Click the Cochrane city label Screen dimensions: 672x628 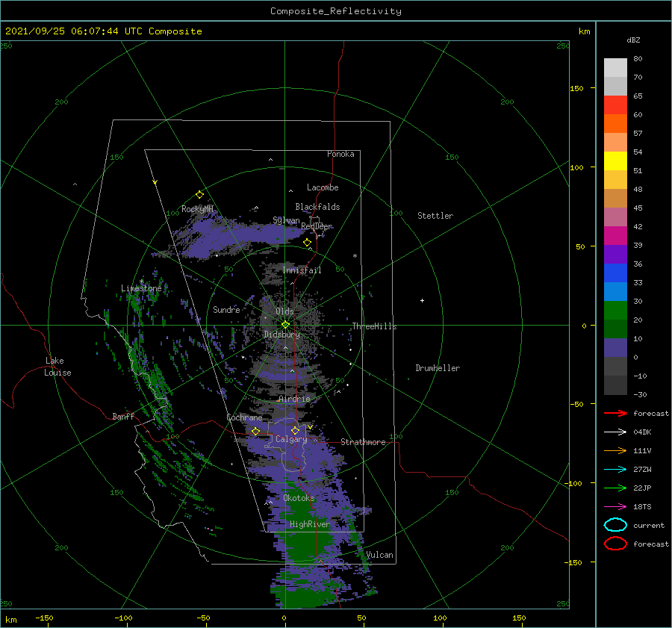coord(244,417)
